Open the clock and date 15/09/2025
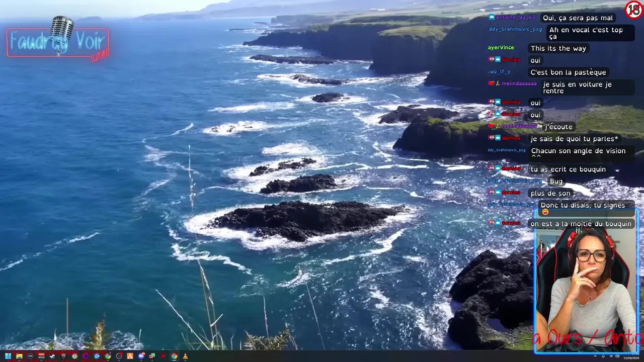Image resolution: width=644 pixels, height=362 pixels. pyautogui.click(x=631, y=356)
